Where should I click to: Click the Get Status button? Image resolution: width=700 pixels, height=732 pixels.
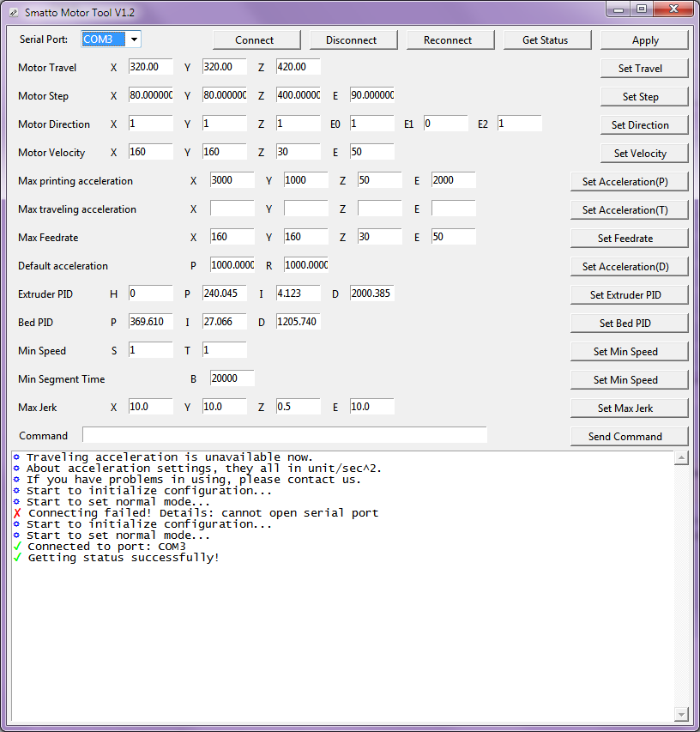coord(547,40)
